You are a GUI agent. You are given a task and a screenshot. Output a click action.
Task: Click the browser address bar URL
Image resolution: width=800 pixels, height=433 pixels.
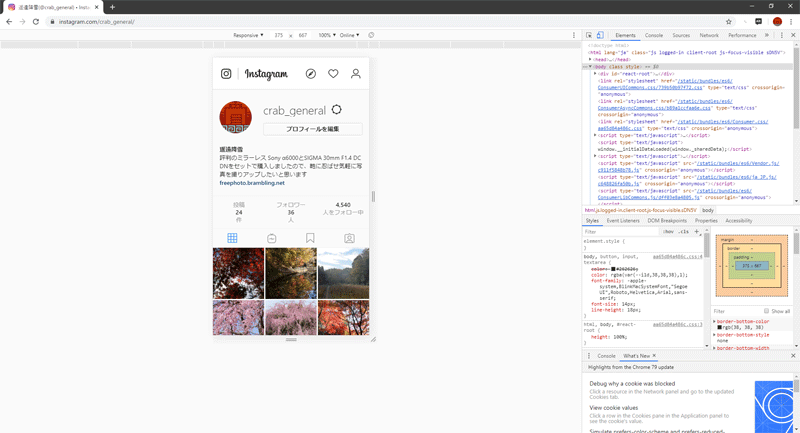coord(96,22)
